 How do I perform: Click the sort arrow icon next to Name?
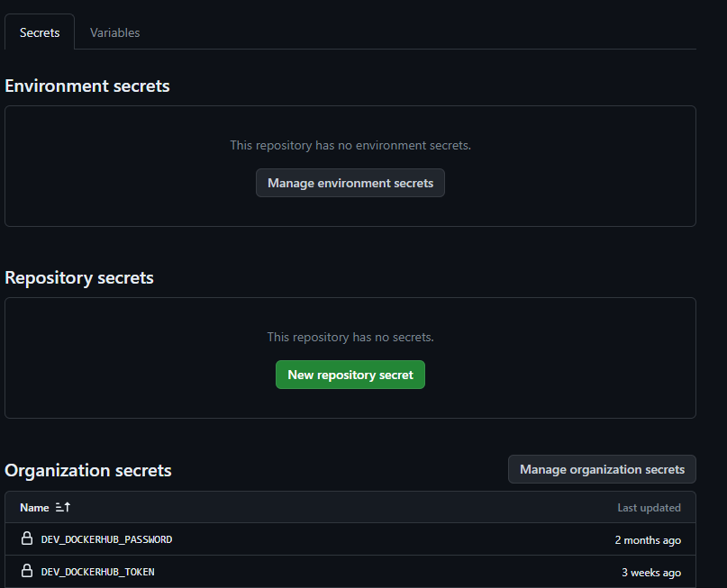coord(63,508)
